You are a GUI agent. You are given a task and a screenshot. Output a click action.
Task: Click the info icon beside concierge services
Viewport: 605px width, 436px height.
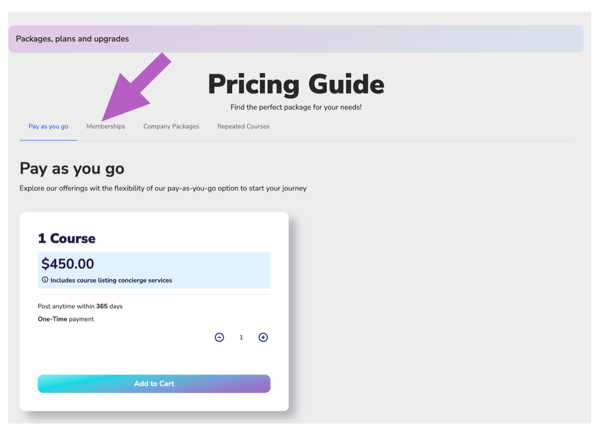45,280
